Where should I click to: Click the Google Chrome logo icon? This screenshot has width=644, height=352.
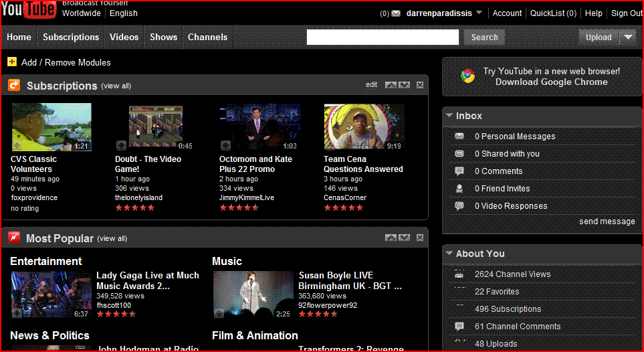tap(467, 76)
